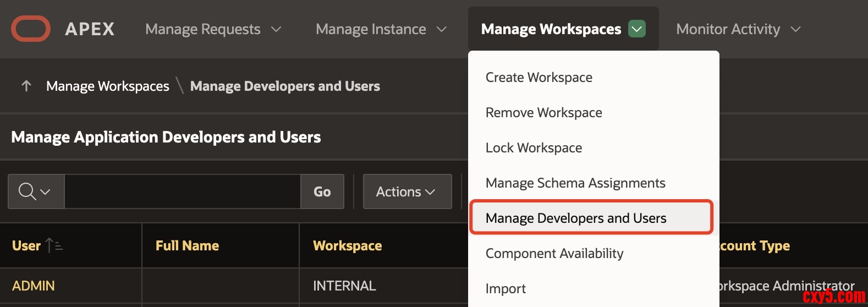This screenshot has height=307, width=868.
Task: Click the Oracle APEX logo icon
Action: coord(31,29)
